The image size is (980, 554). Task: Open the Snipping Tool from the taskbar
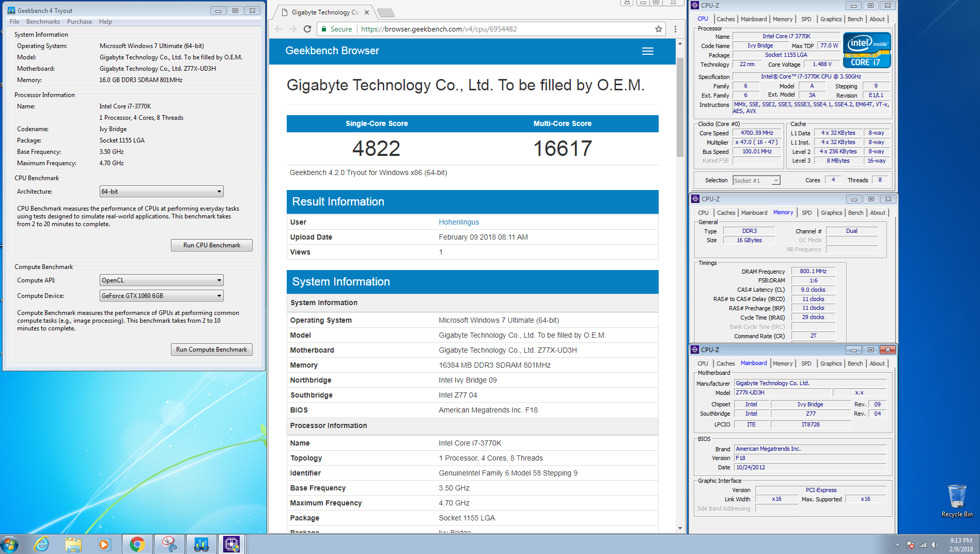pos(169,544)
